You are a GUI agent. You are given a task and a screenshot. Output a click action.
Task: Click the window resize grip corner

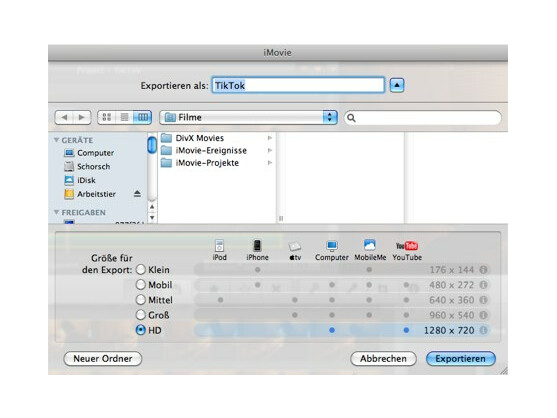tap(504, 371)
